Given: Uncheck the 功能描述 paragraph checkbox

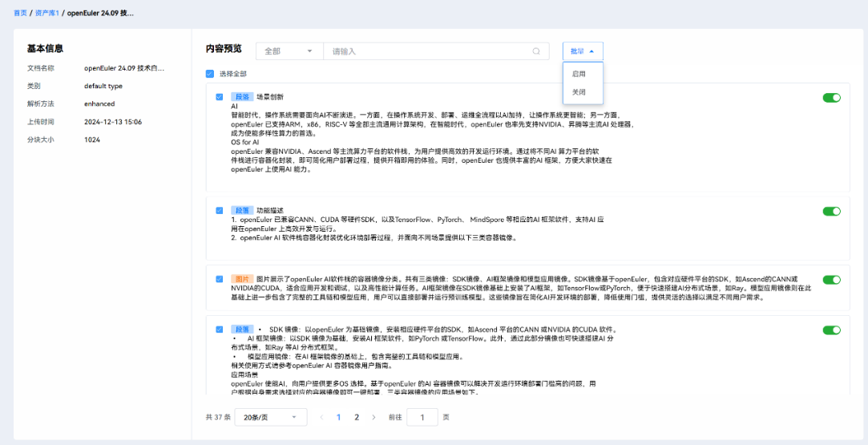Looking at the screenshot, I should coord(220,210).
